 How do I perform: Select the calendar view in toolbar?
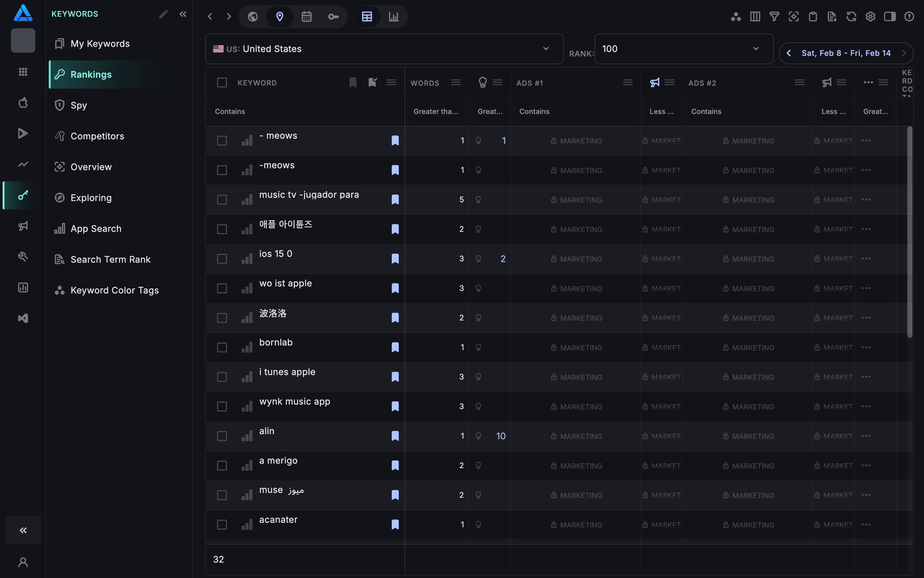point(307,16)
